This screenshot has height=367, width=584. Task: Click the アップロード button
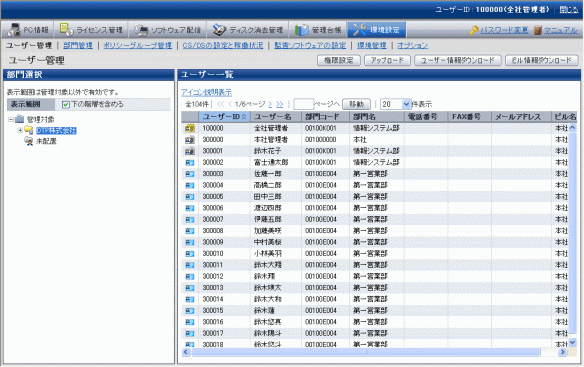(387, 60)
